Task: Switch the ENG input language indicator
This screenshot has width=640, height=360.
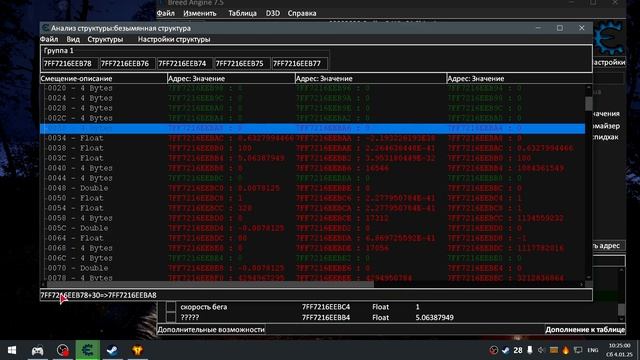Action: pos(593,350)
